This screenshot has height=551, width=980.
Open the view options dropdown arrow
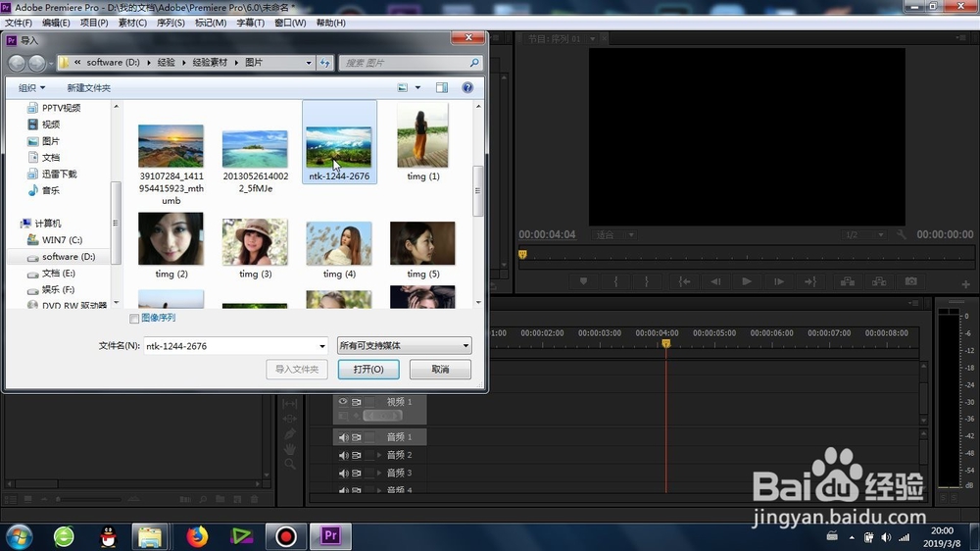coord(418,87)
